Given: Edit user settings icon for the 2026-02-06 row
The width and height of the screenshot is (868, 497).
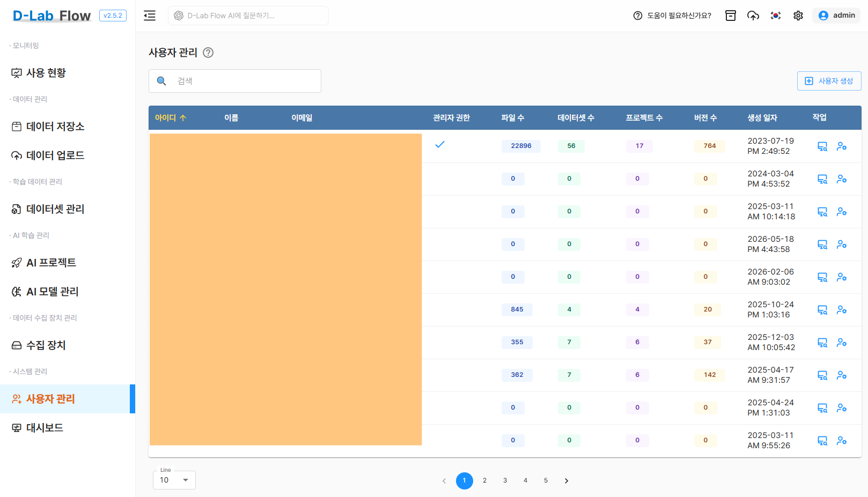Looking at the screenshot, I should 842,277.
